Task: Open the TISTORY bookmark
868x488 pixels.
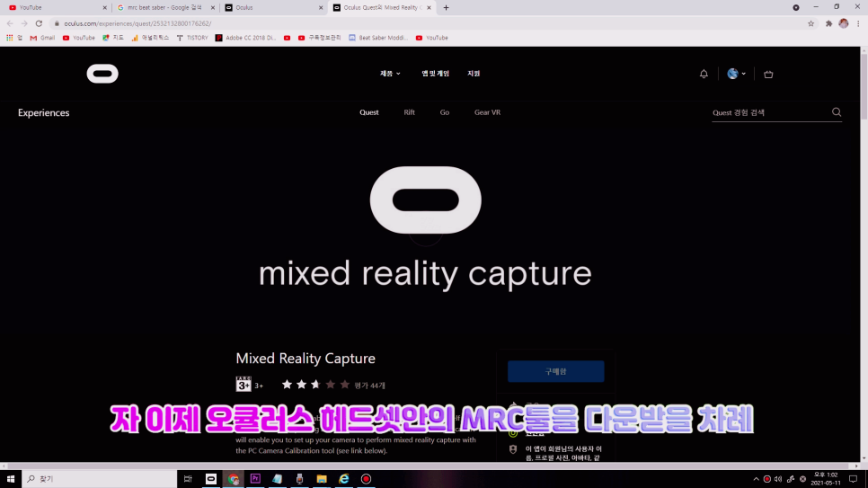Action: pos(192,38)
